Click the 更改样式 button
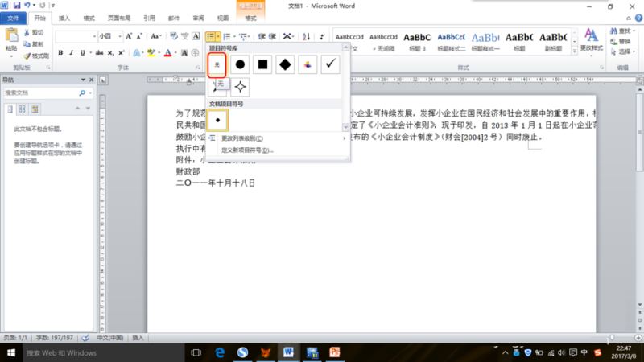644x362 pixels. point(591,40)
